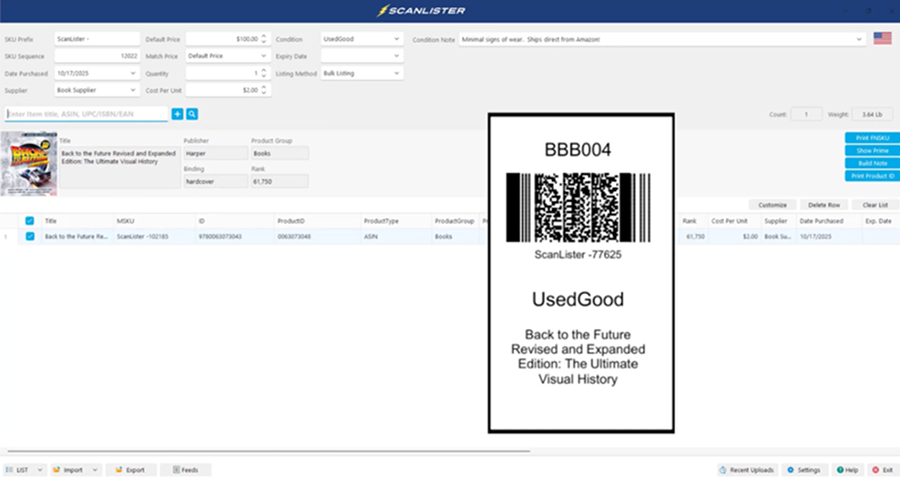Click the blue magnifier search icon
Viewport: 900px width, 483px height.
pyautogui.click(x=192, y=114)
